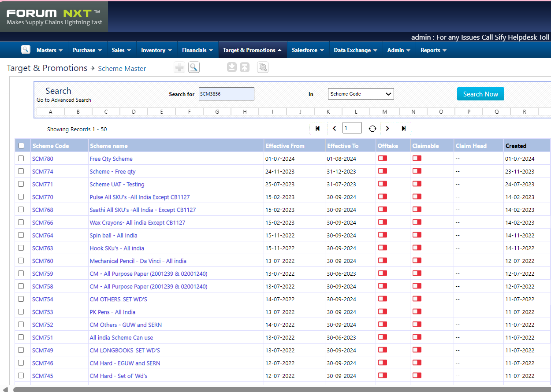Open the Go to Advanced Search link

[x=64, y=100]
